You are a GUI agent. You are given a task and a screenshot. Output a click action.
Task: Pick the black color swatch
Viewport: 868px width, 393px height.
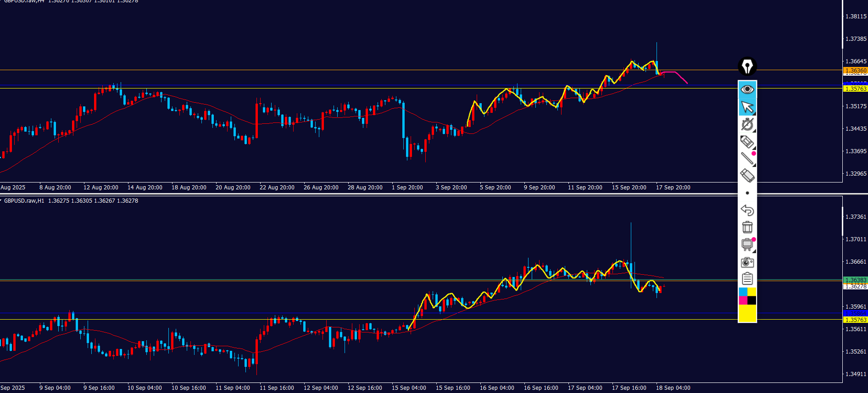click(752, 301)
